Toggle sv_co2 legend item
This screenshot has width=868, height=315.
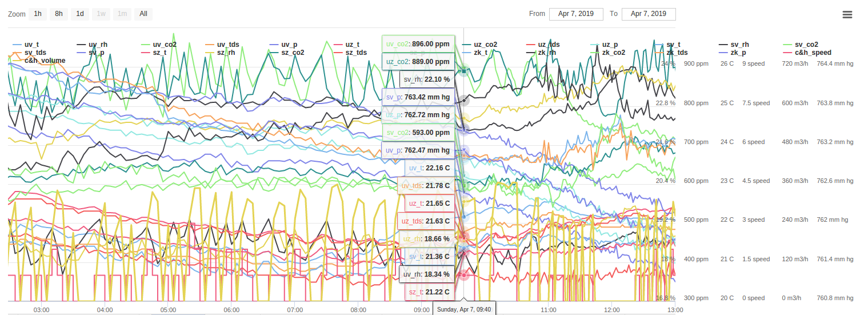(800, 44)
